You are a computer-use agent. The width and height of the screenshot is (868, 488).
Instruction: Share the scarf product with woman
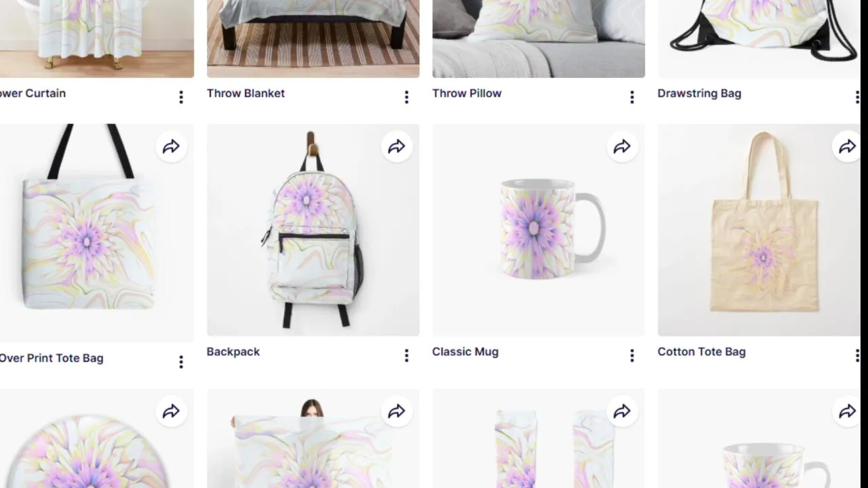point(397,411)
